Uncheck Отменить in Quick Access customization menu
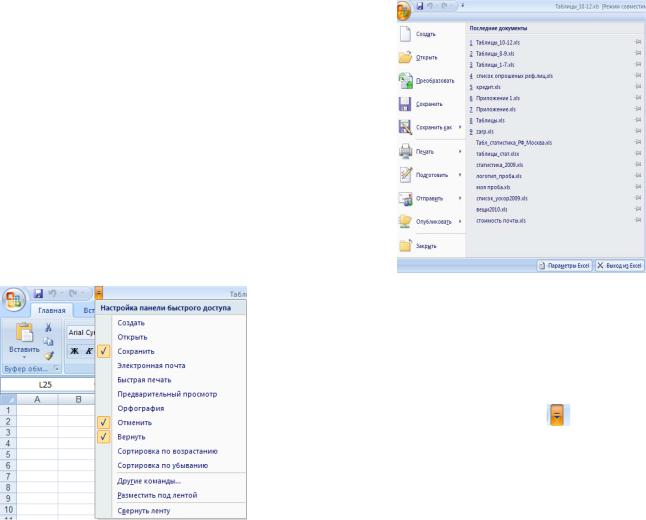Image resolution: width=646 pixels, height=520 pixels. (104, 422)
